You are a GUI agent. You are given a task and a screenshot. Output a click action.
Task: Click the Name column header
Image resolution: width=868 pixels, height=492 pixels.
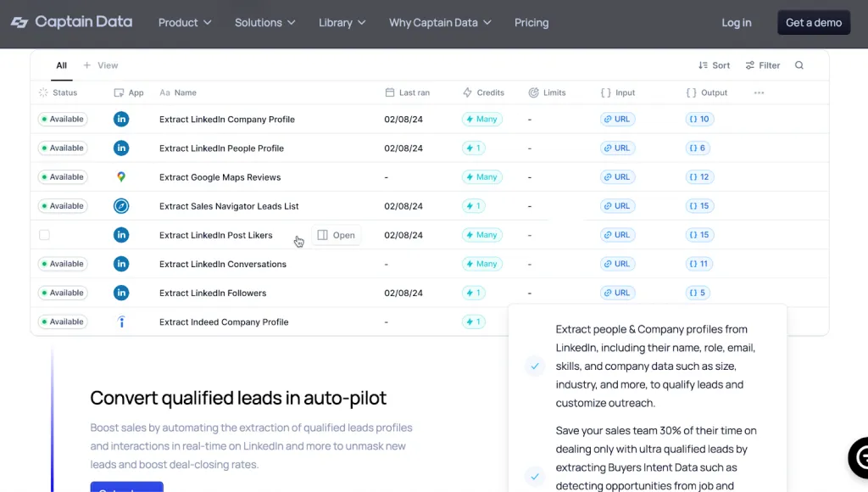tap(178, 92)
